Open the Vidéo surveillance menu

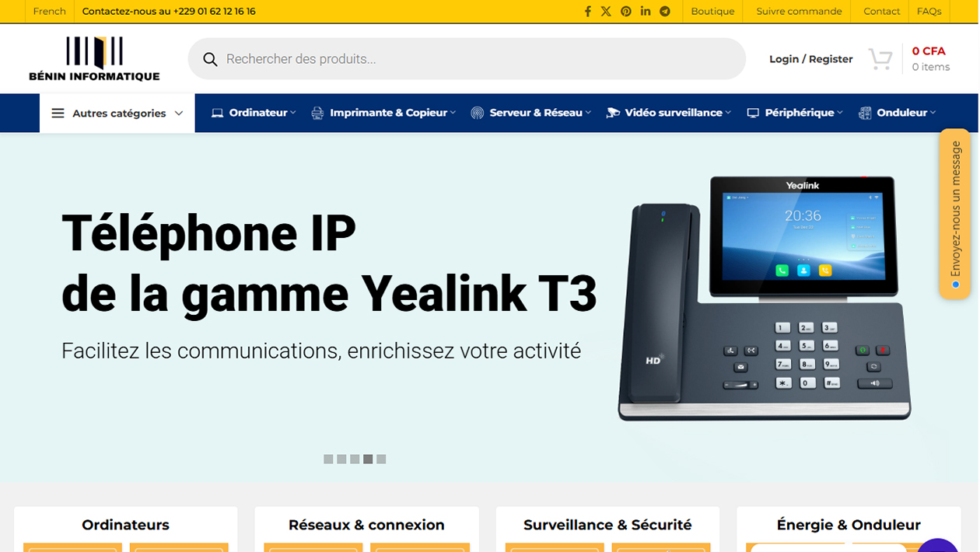pyautogui.click(x=669, y=113)
